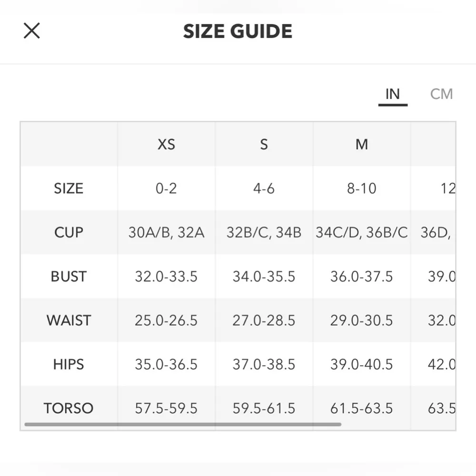Click the 32B/C, 34B cup cell
476x476 pixels.
pyautogui.click(x=264, y=233)
